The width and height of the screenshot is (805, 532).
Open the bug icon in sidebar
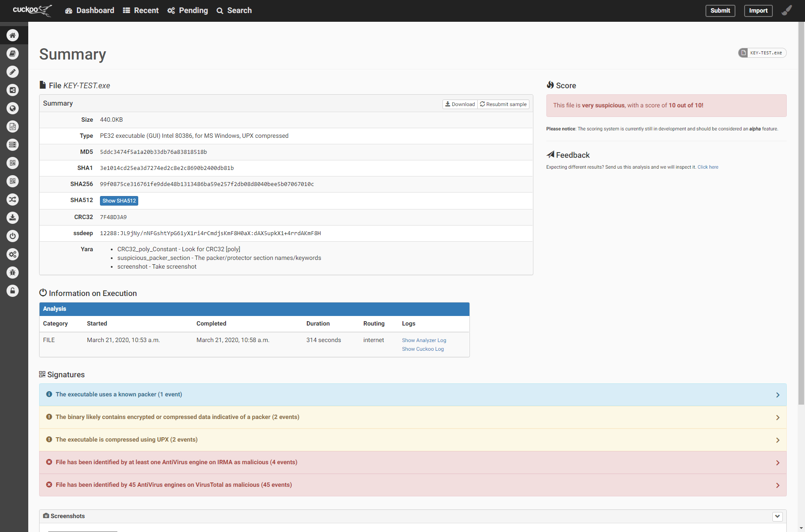coord(13,273)
